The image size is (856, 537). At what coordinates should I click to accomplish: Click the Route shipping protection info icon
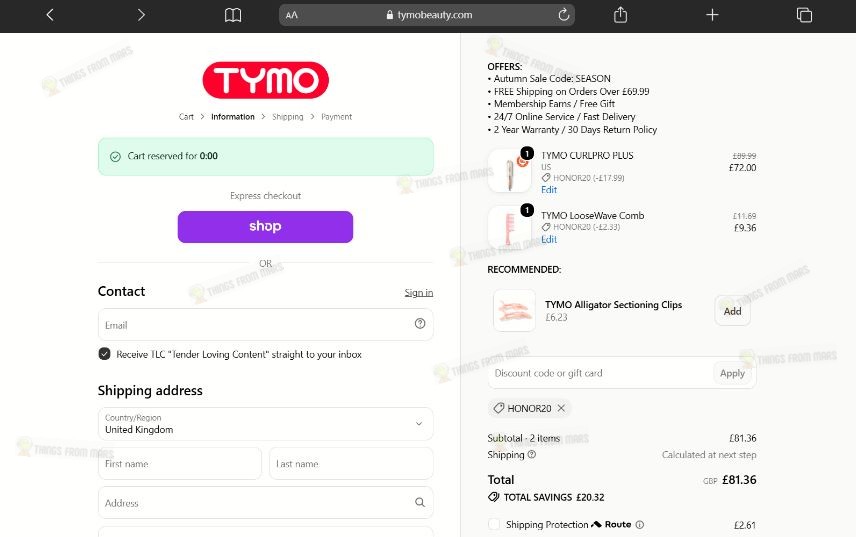(640, 524)
